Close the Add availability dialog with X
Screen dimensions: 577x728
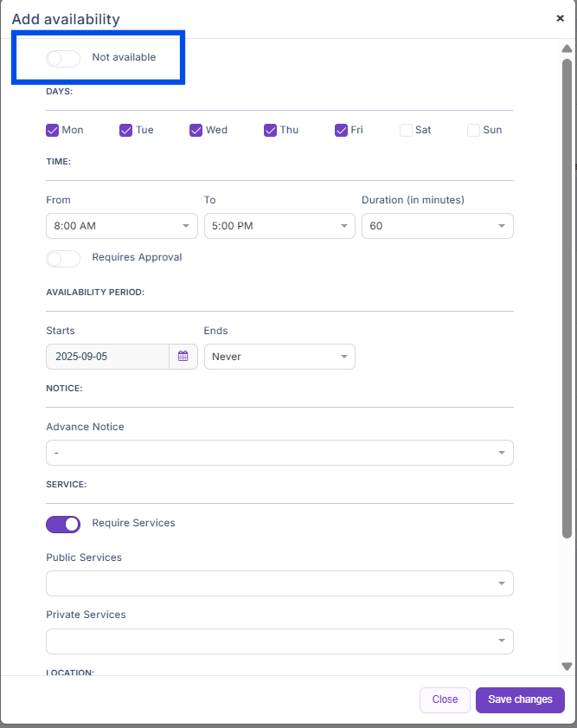tap(560, 18)
